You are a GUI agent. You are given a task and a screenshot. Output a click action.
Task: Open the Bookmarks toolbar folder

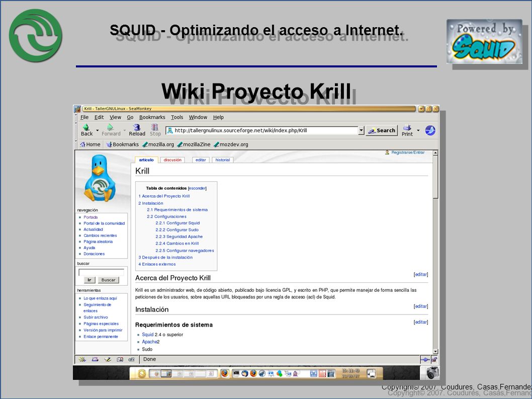click(x=122, y=144)
